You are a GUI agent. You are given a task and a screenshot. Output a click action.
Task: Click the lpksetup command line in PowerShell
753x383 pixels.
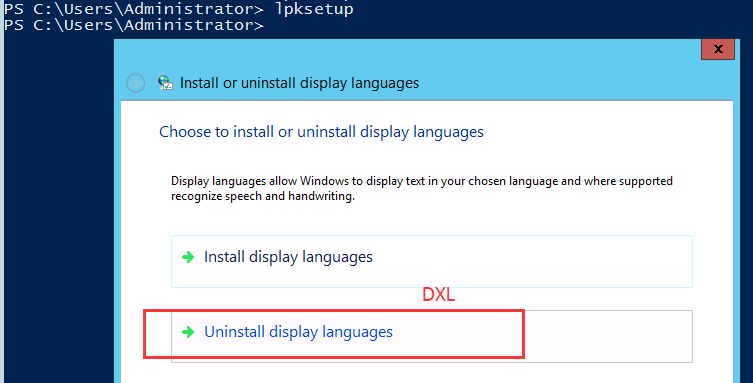(x=179, y=8)
